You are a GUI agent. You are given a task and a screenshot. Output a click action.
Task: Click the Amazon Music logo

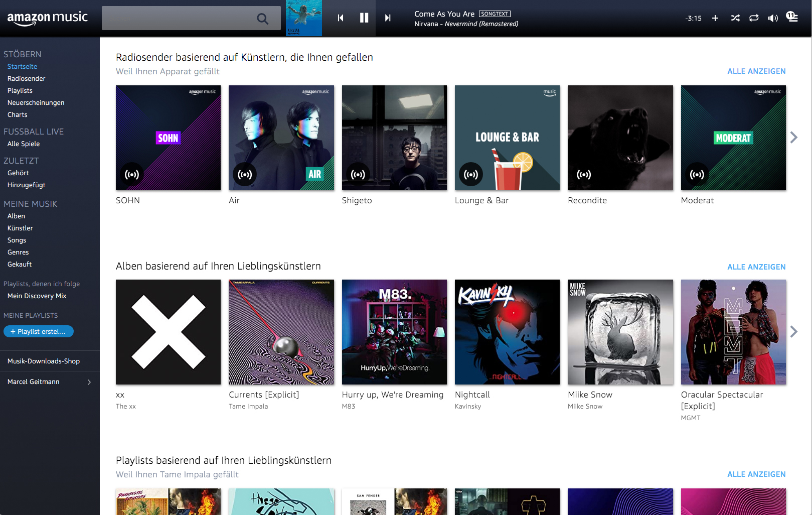pyautogui.click(x=48, y=17)
